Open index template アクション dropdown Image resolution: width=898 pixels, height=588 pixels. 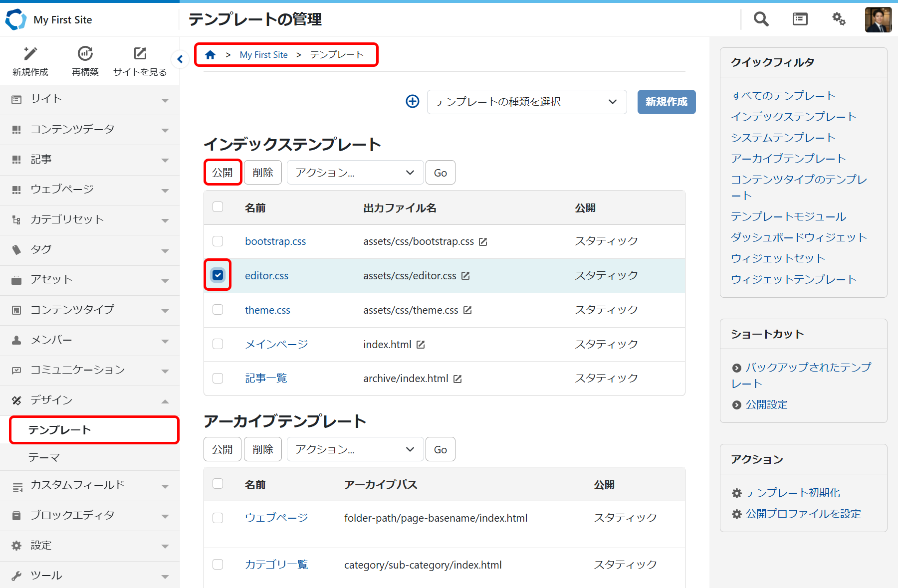355,173
